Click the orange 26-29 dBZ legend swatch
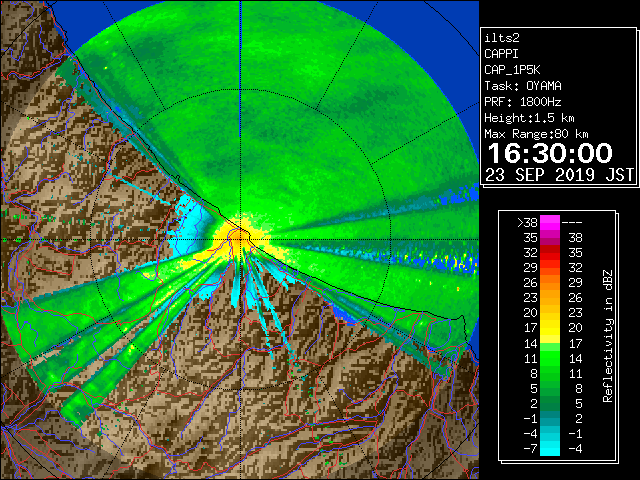The width and height of the screenshot is (640, 480). pos(550,283)
